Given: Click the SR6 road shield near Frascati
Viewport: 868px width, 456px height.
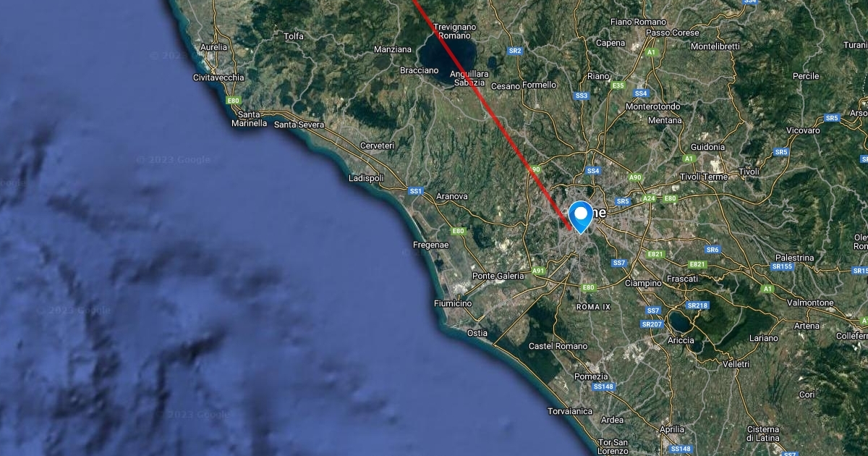Looking at the screenshot, I should point(712,250).
